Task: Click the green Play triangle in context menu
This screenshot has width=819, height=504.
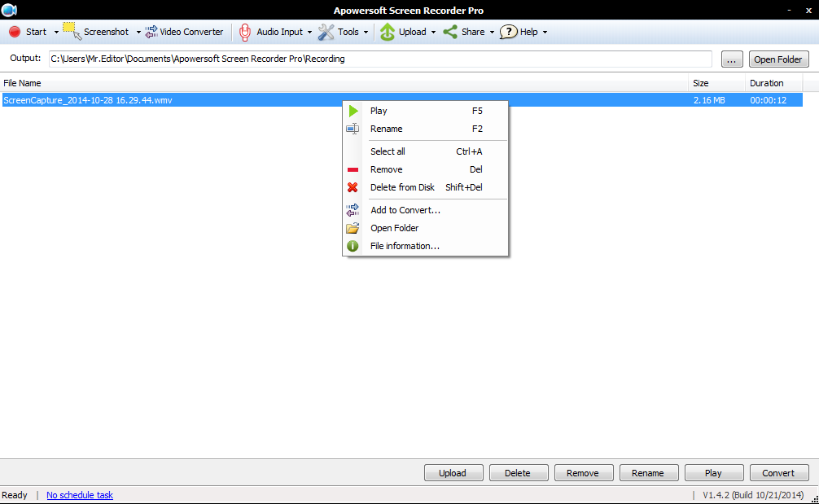Action: pyautogui.click(x=353, y=111)
